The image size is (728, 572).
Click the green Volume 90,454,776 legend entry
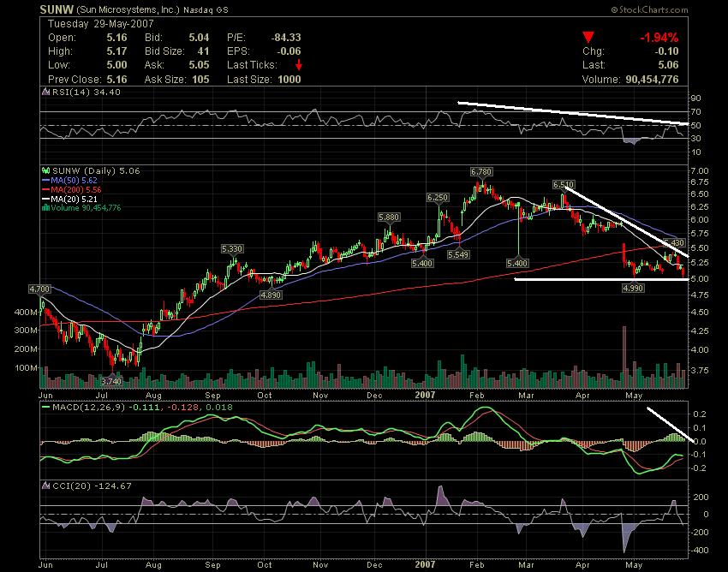[x=86, y=208]
